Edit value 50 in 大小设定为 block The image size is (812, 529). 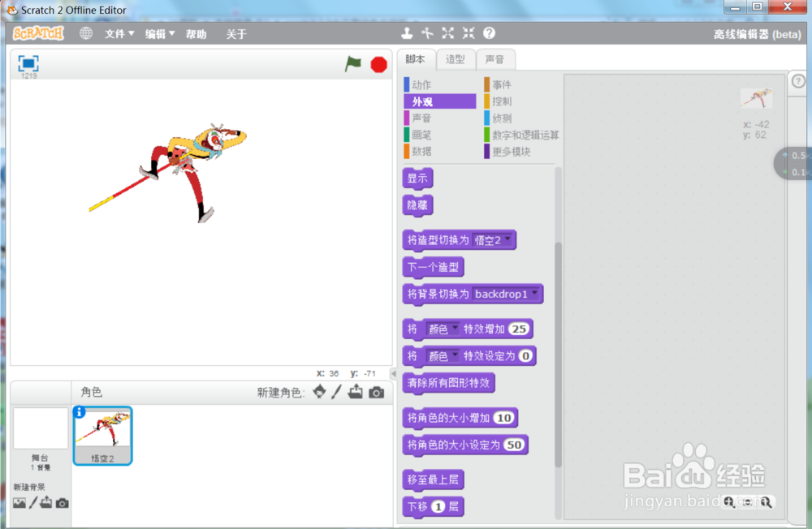(x=514, y=445)
